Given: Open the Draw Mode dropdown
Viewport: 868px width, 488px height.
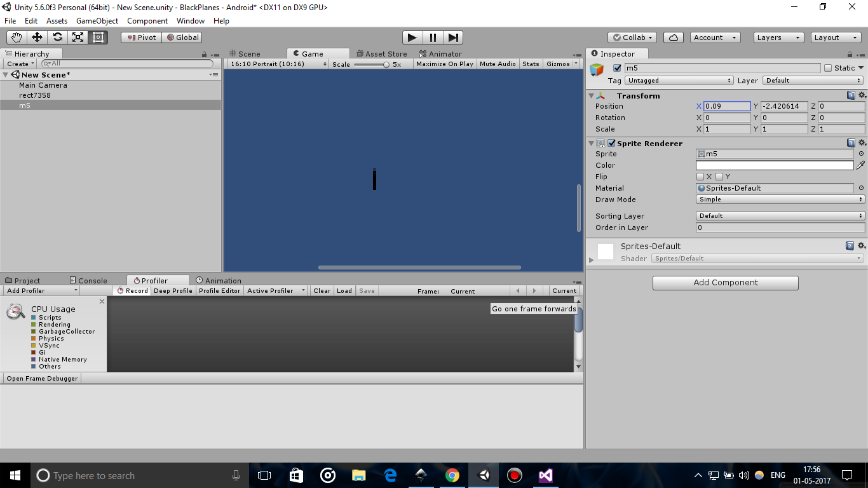Looking at the screenshot, I should pyautogui.click(x=780, y=200).
